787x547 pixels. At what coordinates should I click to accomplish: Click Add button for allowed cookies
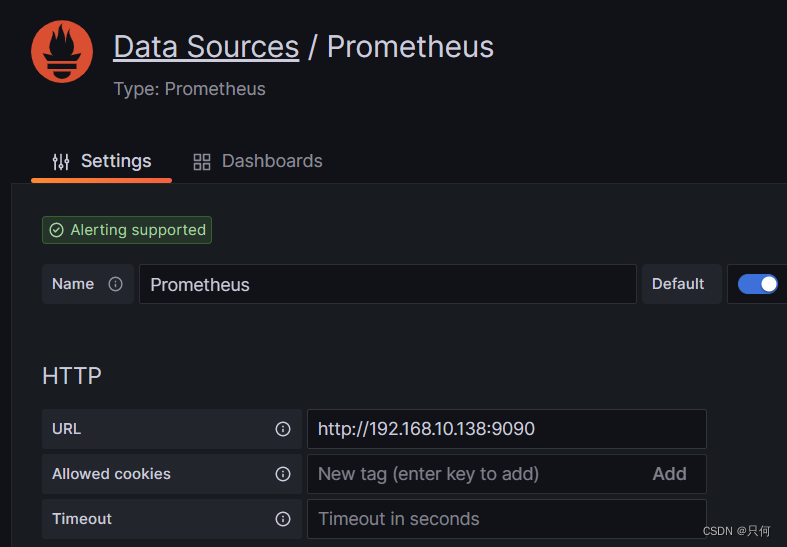(x=669, y=474)
